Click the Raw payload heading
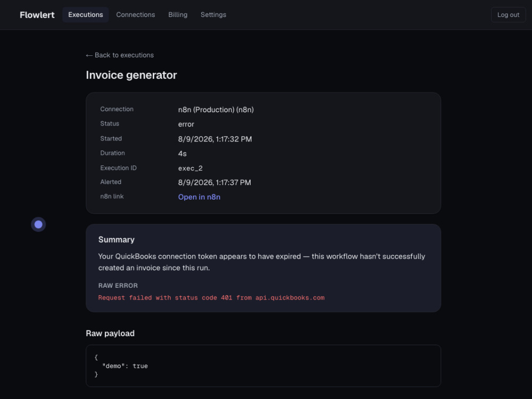Viewport: 532px width, 399px height. 110,333
